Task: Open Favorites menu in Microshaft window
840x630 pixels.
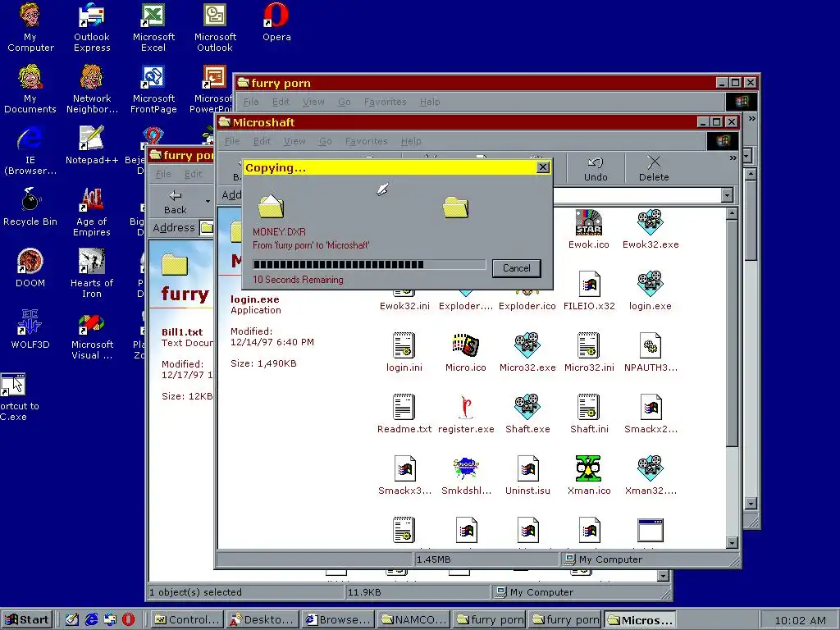Action: (x=366, y=141)
